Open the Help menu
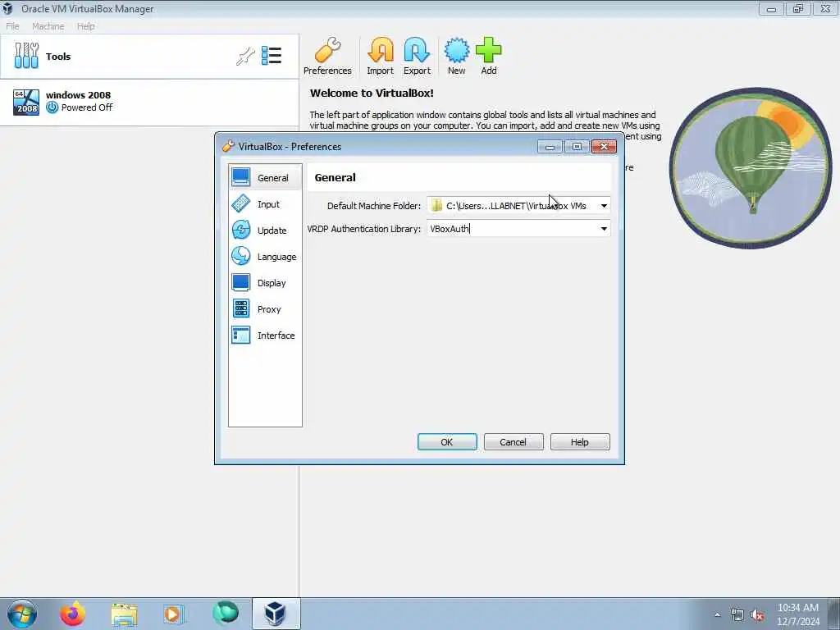This screenshot has height=630, width=840. (x=85, y=26)
